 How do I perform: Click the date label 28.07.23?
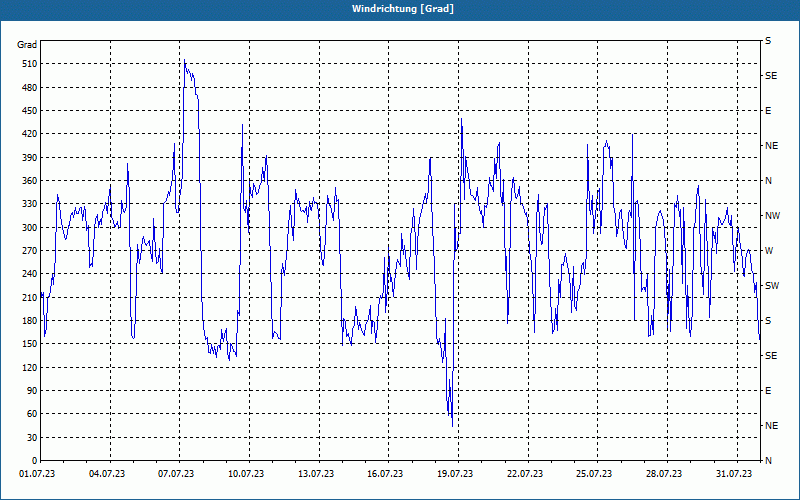(x=664, y=474)
